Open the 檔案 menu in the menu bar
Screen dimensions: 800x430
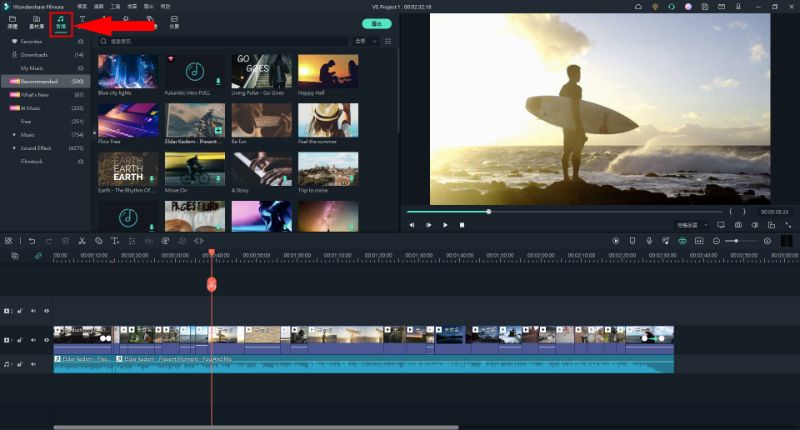click(x=82, y=7)
